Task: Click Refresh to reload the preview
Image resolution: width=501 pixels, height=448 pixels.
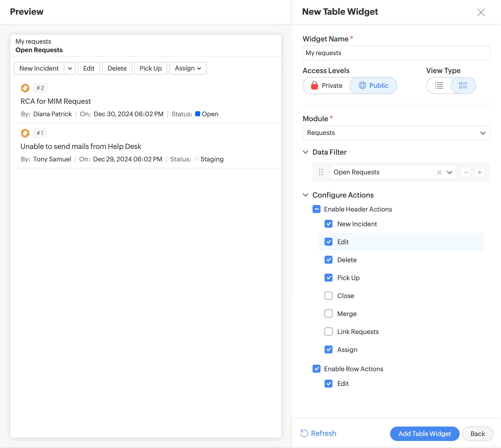Action: pyautogui.click(x=319, y=433)
